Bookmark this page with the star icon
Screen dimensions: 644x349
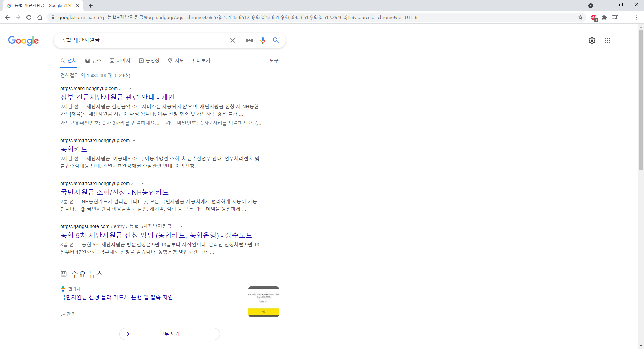pos(580,17)
